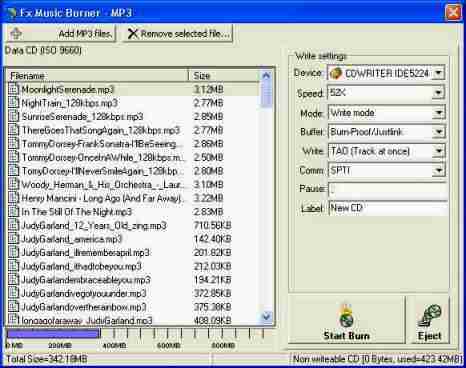Click the Non writeable CD status text

point(378,359)
